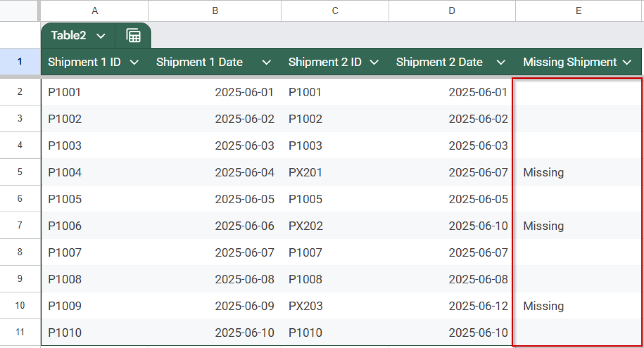
Task: Select row 5 header
Action: (x=20, y=172)
